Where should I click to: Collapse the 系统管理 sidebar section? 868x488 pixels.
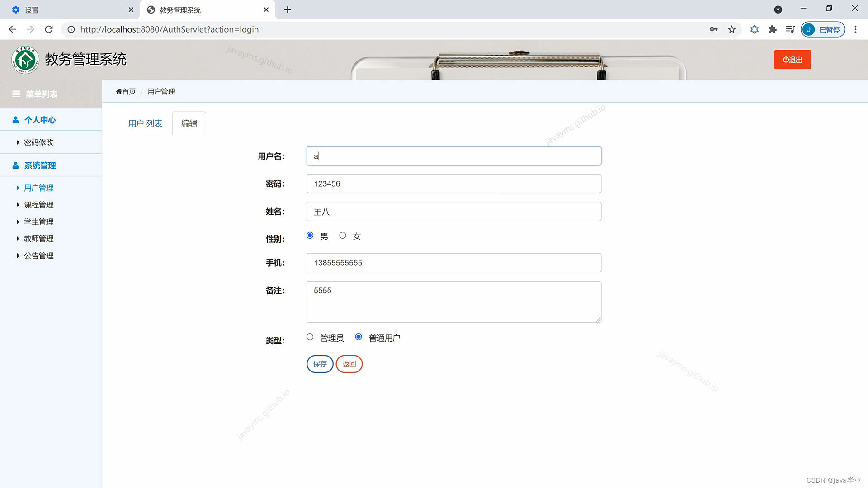(x=40, y=165)
